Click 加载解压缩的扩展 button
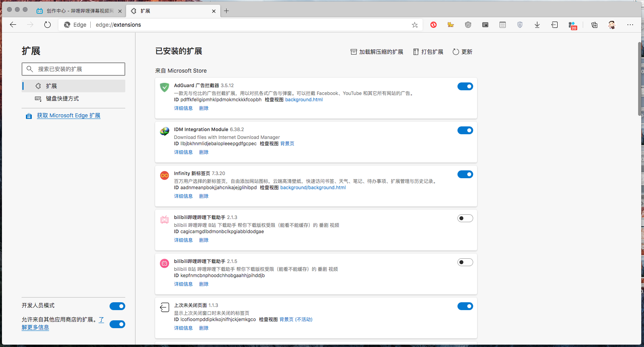This screenshot has width=644, height=347. click(x=377, y=52)
